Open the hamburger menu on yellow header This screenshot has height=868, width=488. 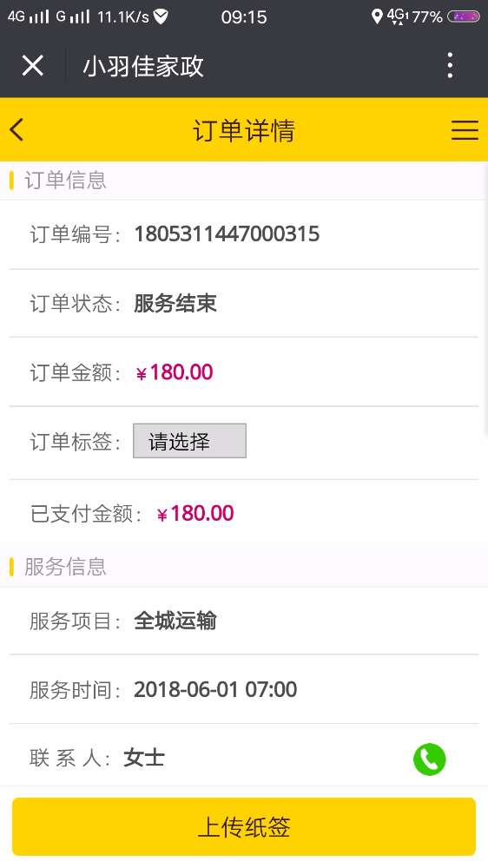465,130
